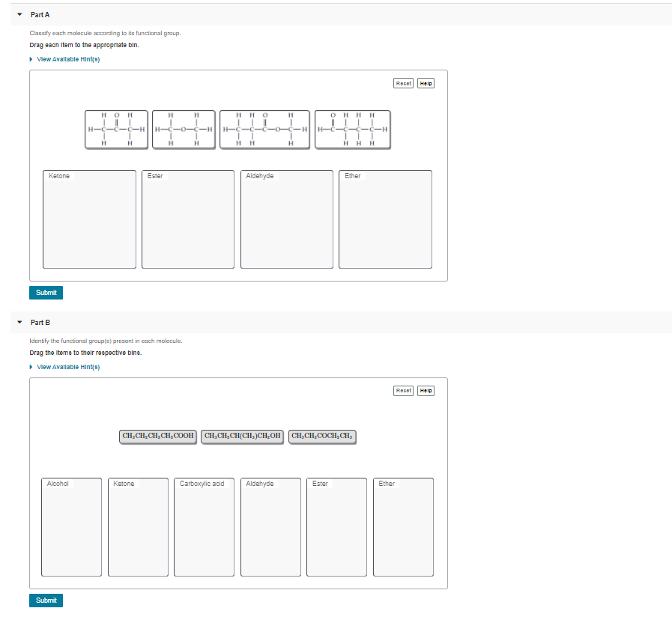Select the acetone ketone structure tile
672x617 pixels.
[116, 129]
